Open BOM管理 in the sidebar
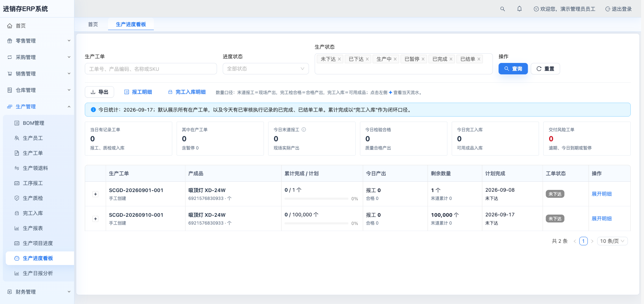 coord(40,123)
